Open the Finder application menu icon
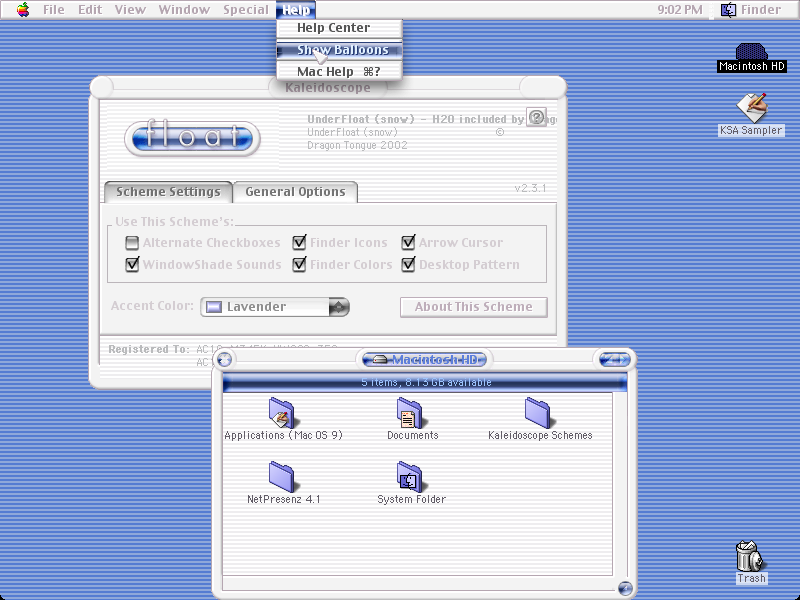The image size is (800, 600). pyautogui.click(x=728, y=10)
